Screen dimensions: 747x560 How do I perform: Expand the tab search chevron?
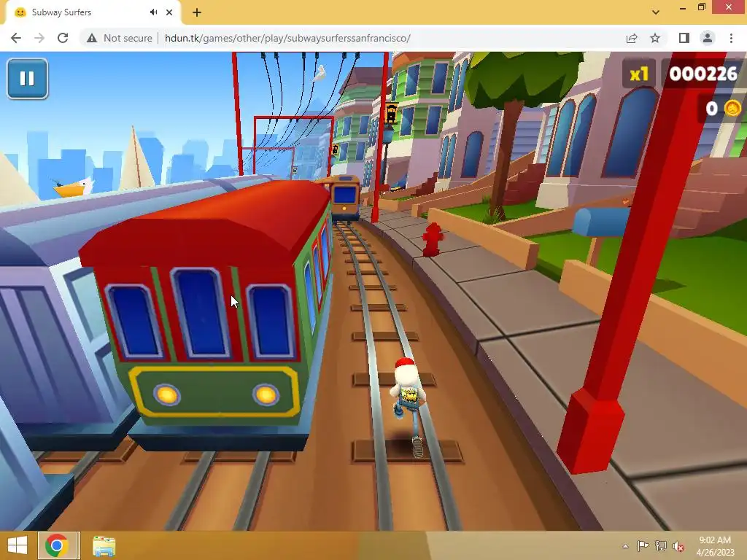pos(656,12)
